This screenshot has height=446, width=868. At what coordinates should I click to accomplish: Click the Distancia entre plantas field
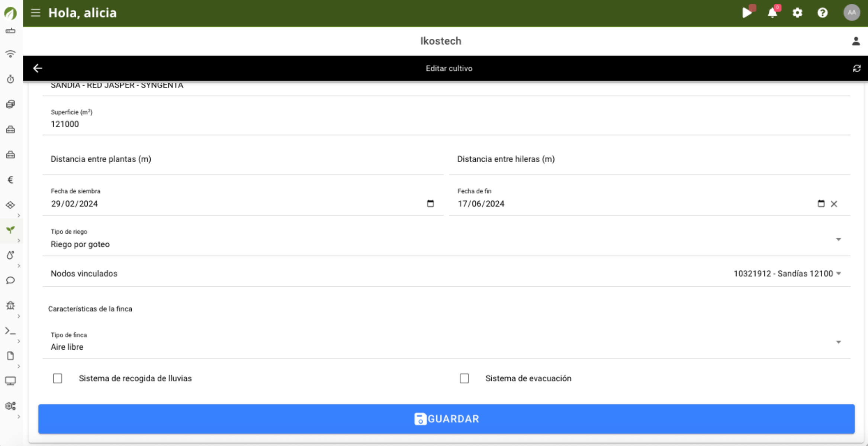pyautogui.click(x=243, y=159)
